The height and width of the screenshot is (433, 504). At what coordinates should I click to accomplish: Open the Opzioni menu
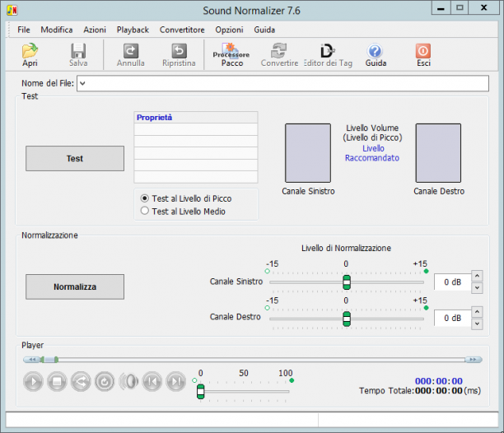(229, 30)
